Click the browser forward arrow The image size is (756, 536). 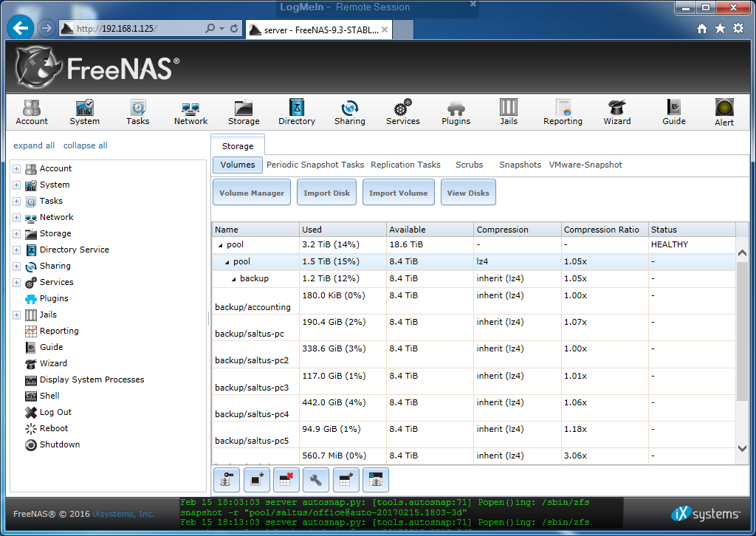[x=47, y=29]
